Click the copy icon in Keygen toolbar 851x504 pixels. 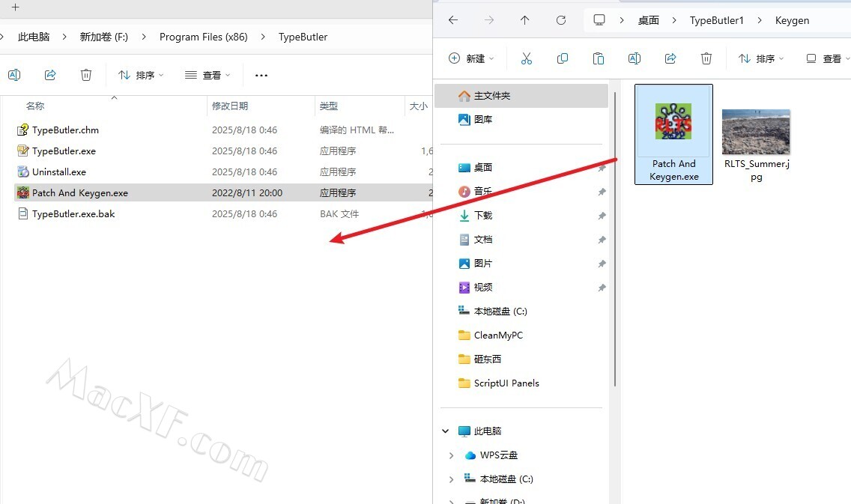pyautogui.click(x=563, y=58)
